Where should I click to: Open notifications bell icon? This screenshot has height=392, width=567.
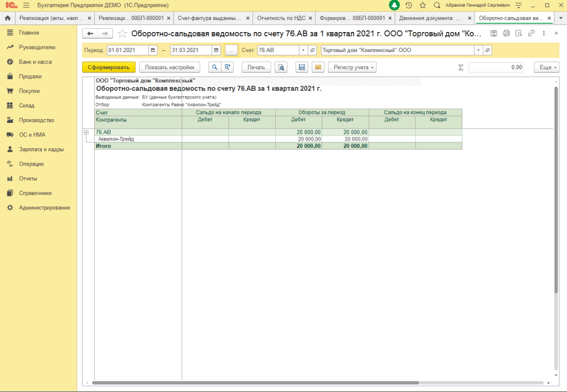(x=394, y=6)
